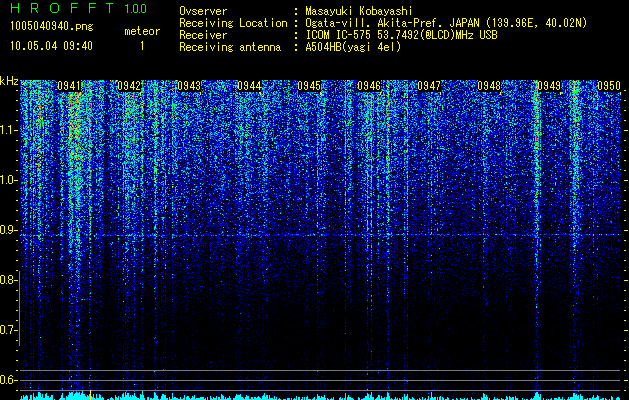Click the 0944 time marker label
This screenshot has height=400, width=629.
coord(249,86)
